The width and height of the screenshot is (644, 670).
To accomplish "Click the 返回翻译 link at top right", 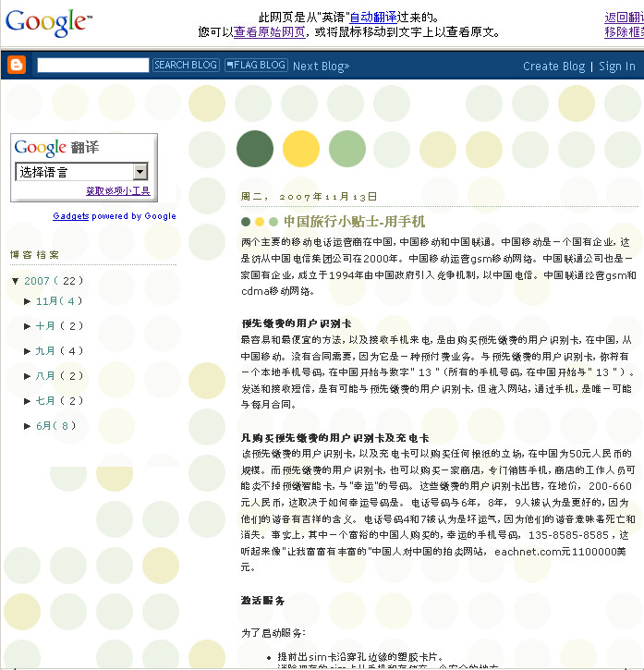I will coord(624,17).
